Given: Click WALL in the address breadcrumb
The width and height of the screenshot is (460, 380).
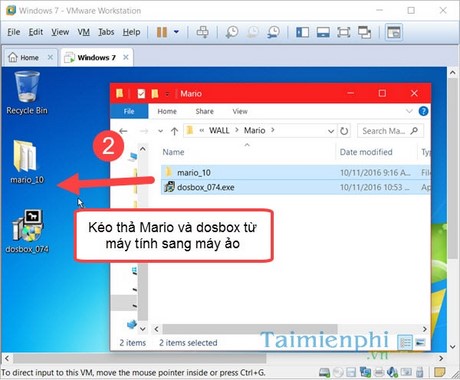Looking at the screenshot, I should [219, 130].
